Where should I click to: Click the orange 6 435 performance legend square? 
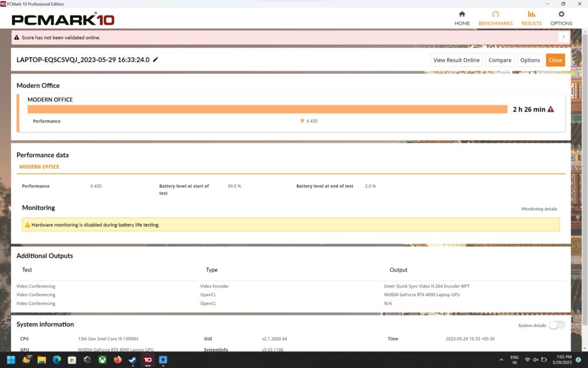pos(302,121)
